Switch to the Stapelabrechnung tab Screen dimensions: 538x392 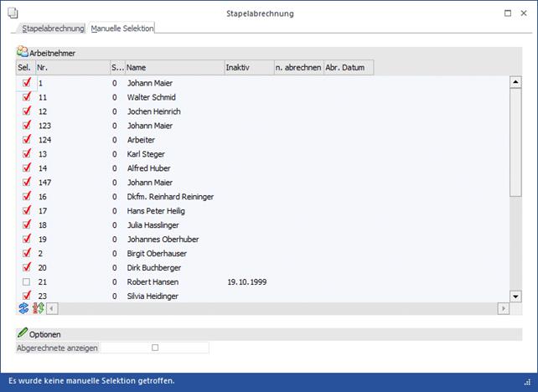point(54,28)
